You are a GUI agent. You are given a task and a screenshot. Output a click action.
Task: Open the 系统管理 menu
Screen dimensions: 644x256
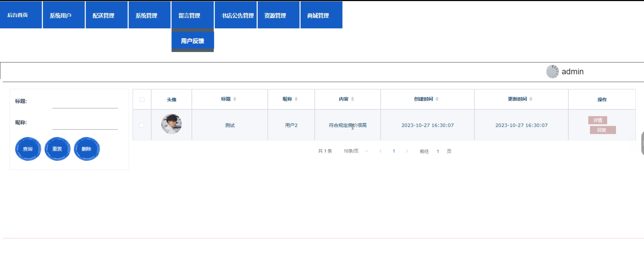point(149,15)
